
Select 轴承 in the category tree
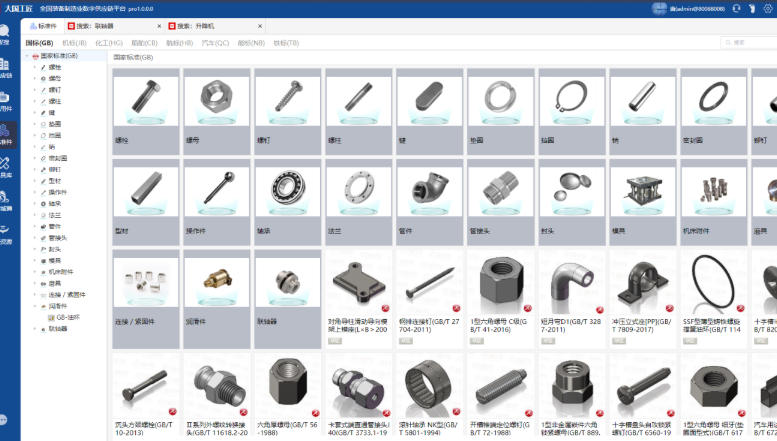click(x=55, y=202)
